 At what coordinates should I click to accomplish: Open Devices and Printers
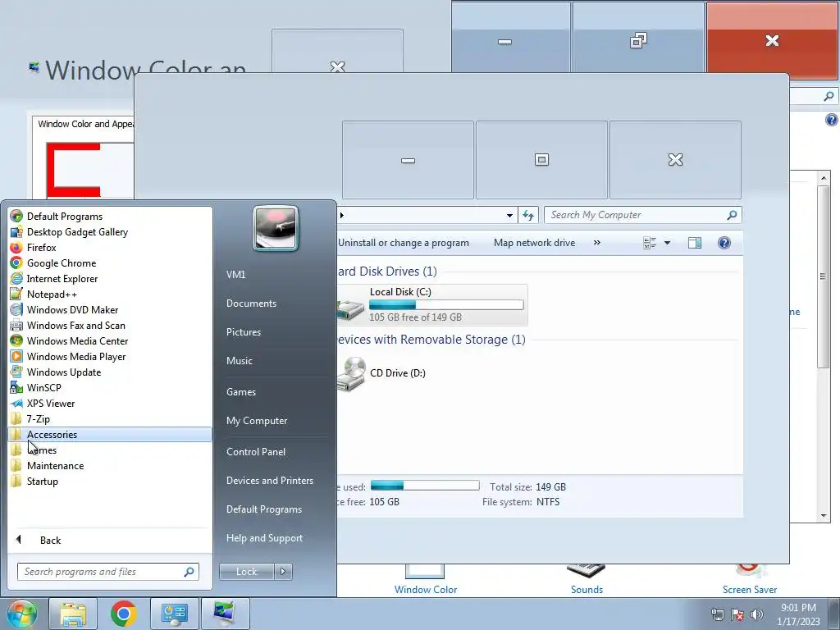pos(270,481)
